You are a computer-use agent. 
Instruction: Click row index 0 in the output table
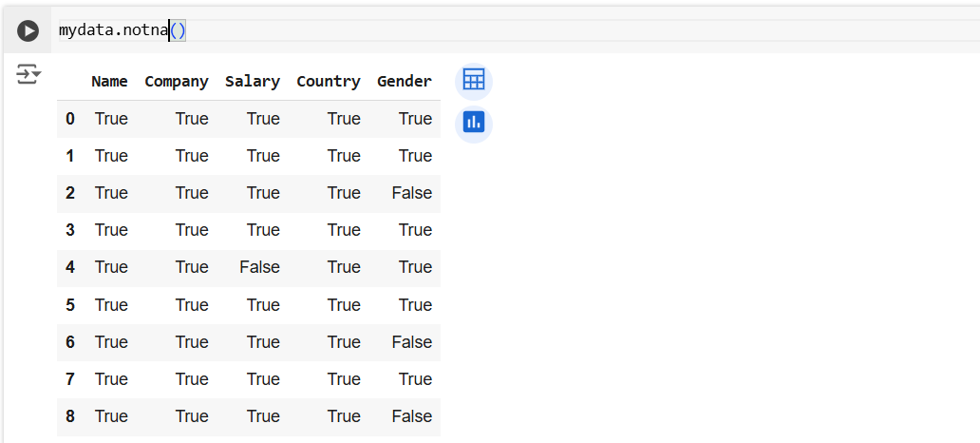(x=70, y=119)
